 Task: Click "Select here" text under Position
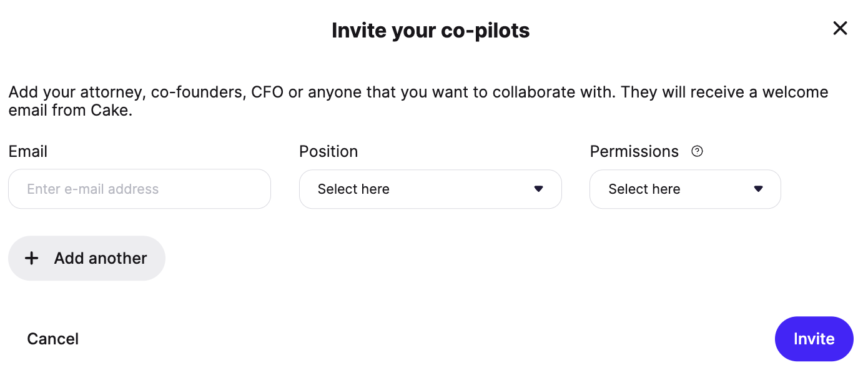click(353, 189)
